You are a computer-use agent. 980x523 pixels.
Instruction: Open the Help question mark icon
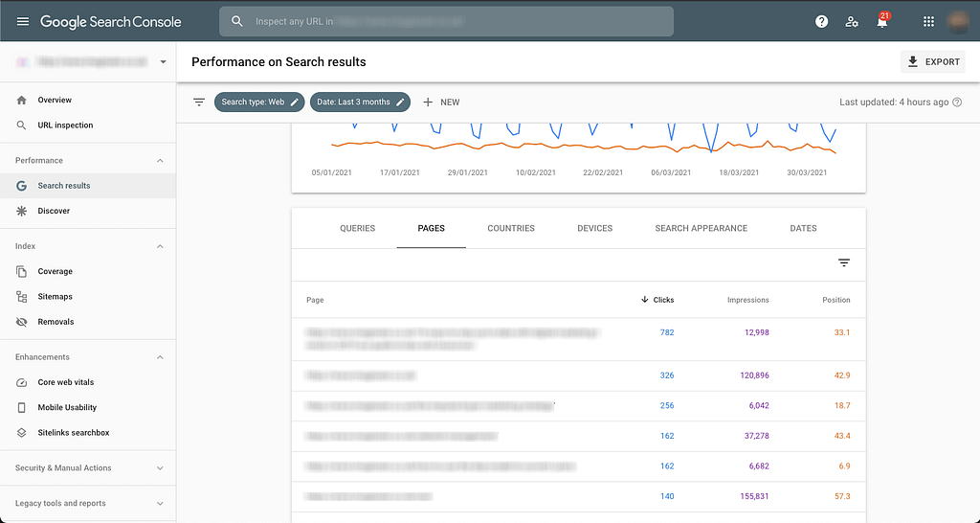point(821,21)
